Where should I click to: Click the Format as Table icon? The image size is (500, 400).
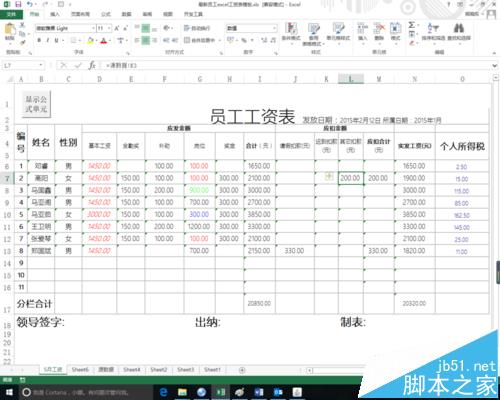click(x=314, y=29)
